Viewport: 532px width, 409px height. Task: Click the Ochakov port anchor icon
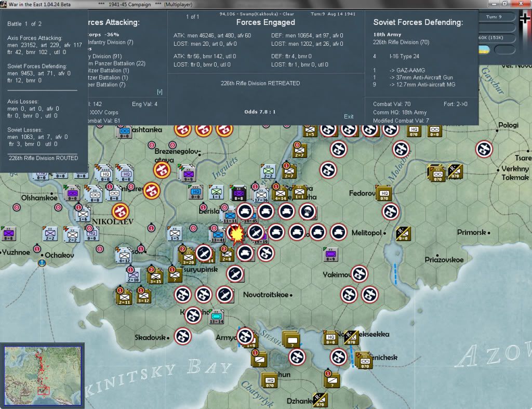42,263
